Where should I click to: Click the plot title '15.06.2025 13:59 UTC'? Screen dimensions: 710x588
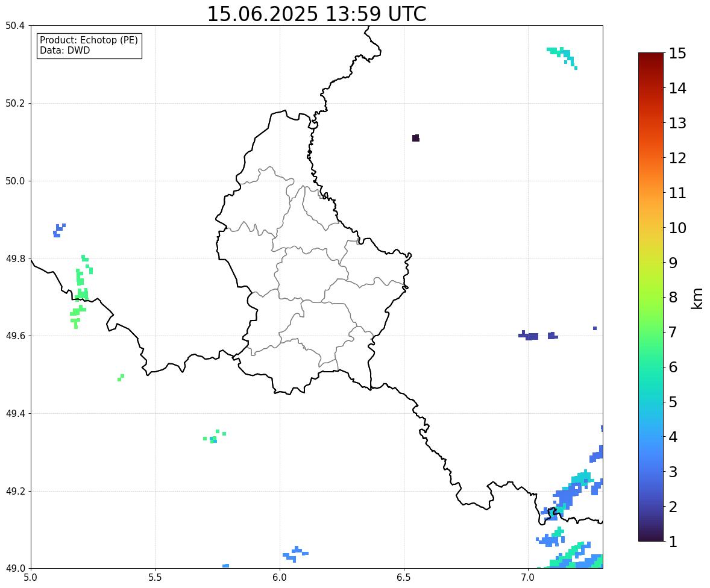[x=316, y=14]
